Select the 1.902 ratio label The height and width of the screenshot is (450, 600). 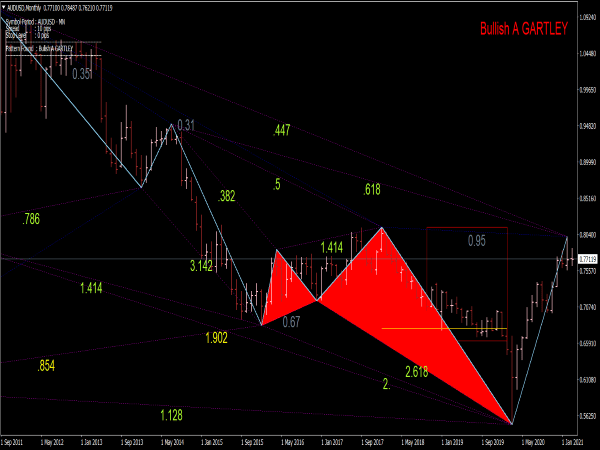point(217,338)
